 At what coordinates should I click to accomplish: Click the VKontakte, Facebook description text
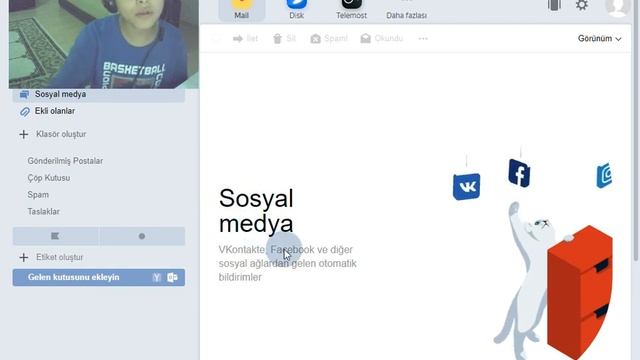pyautogui.click(x=288, y=263)
